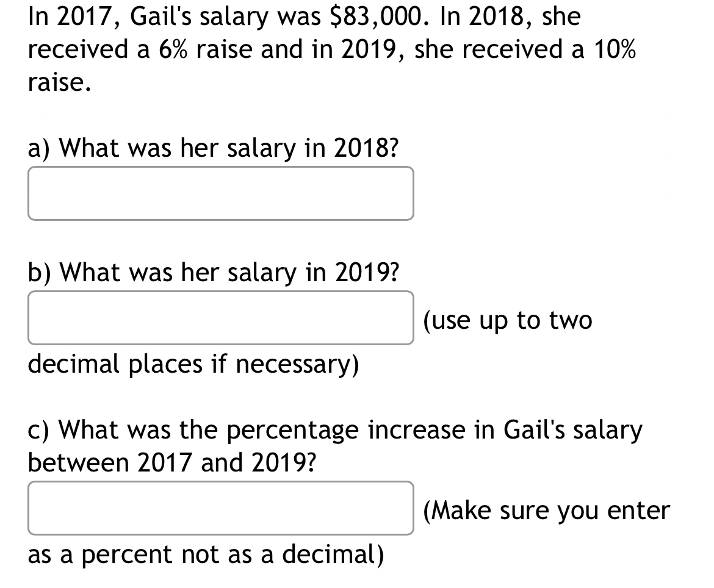Click the question text for part c
This screenshot has width=714, height=588.
coord(334,445)
